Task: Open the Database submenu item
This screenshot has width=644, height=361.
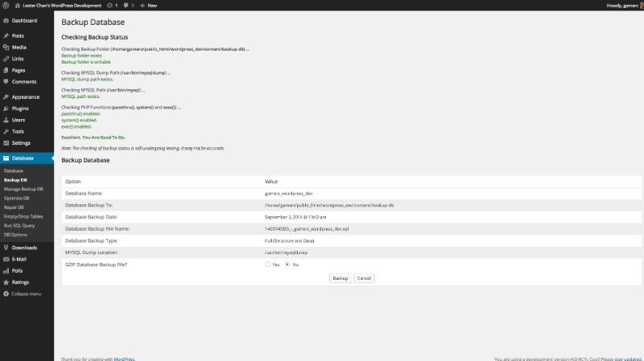Action: click(x=14, y=170)
